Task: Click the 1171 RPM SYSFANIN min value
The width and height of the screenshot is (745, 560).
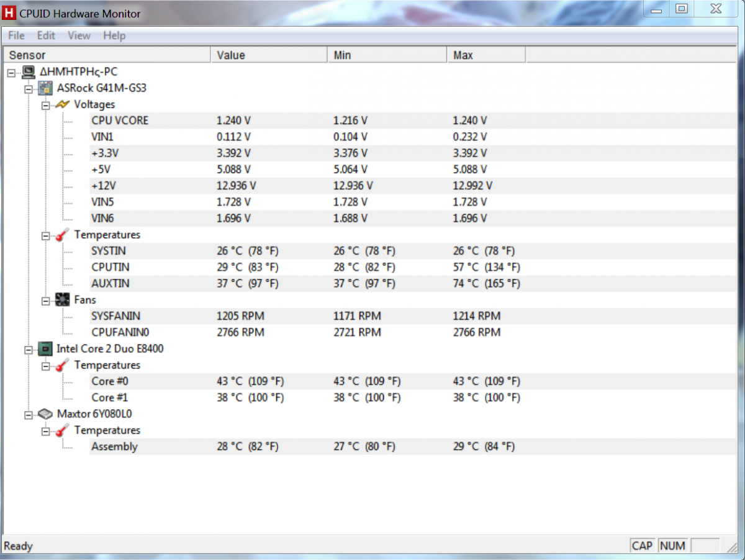Action: [357, 316]
